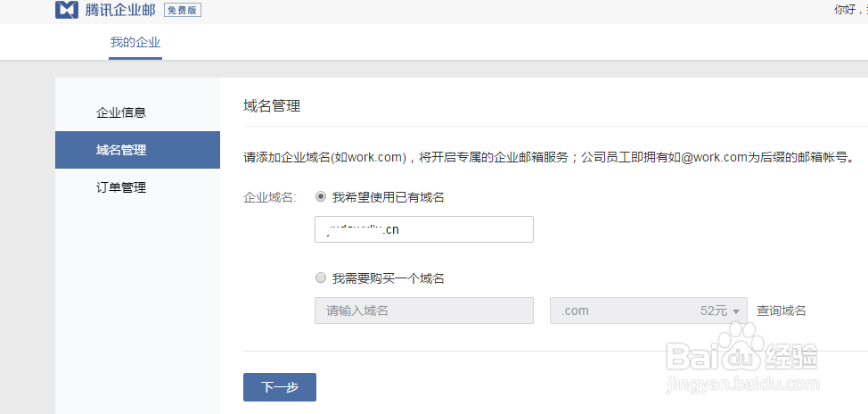
Task: Open 订单管理 in the sidebar
Action: [121, 187]
